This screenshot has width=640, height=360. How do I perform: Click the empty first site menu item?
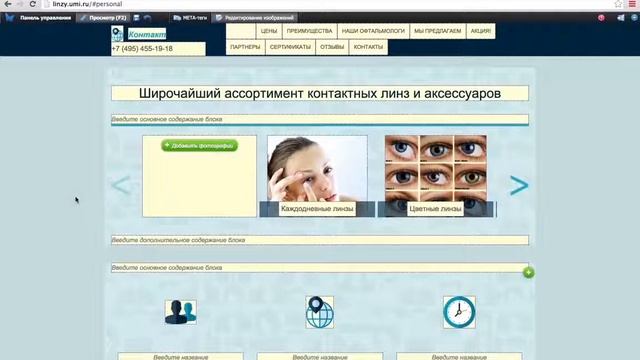(241, 31)
